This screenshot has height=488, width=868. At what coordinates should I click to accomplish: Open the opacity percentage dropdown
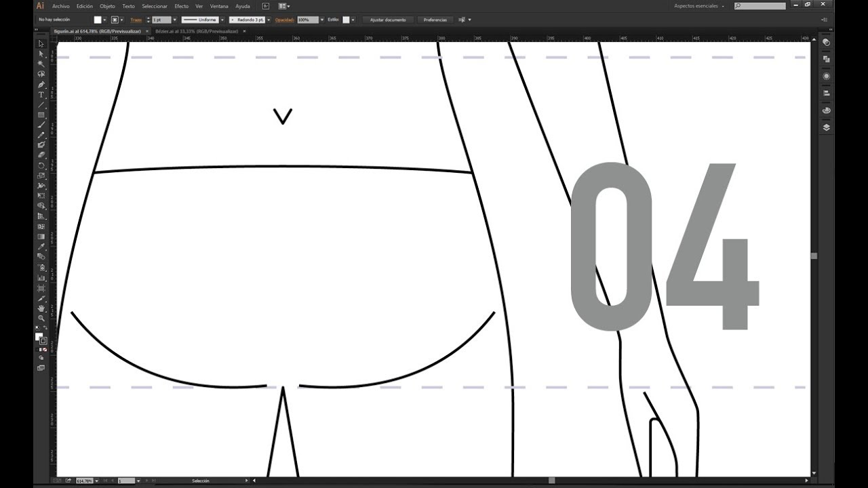pos(321,20)
